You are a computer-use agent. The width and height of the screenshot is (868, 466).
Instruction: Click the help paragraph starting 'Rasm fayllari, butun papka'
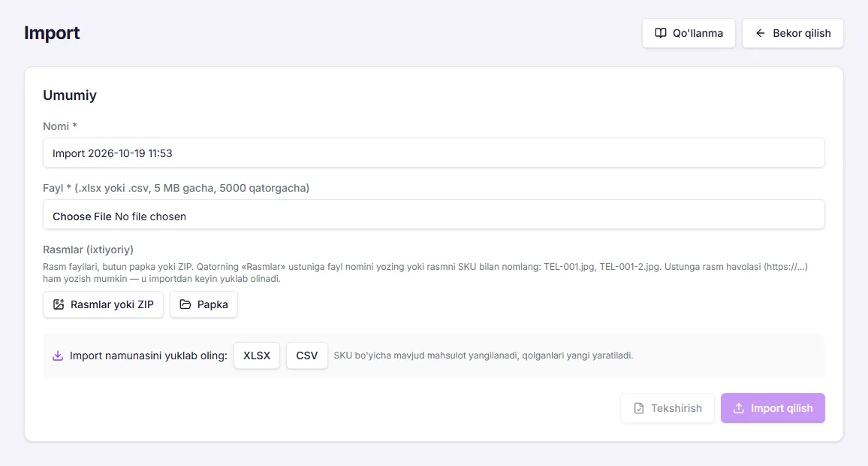click(425, 273)
